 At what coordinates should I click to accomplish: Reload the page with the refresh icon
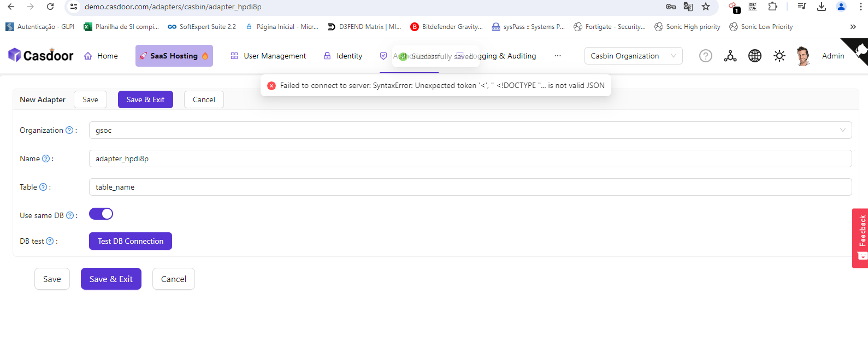point(50,7)
